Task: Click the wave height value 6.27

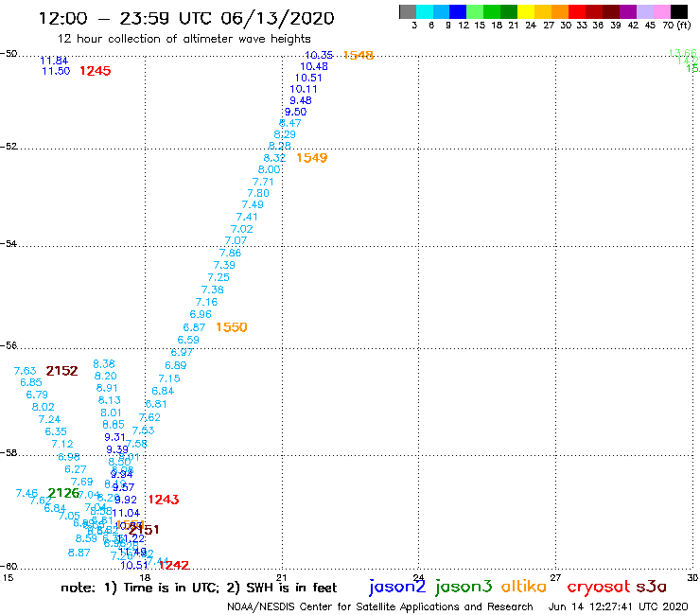Action: [x=75, y=469]
